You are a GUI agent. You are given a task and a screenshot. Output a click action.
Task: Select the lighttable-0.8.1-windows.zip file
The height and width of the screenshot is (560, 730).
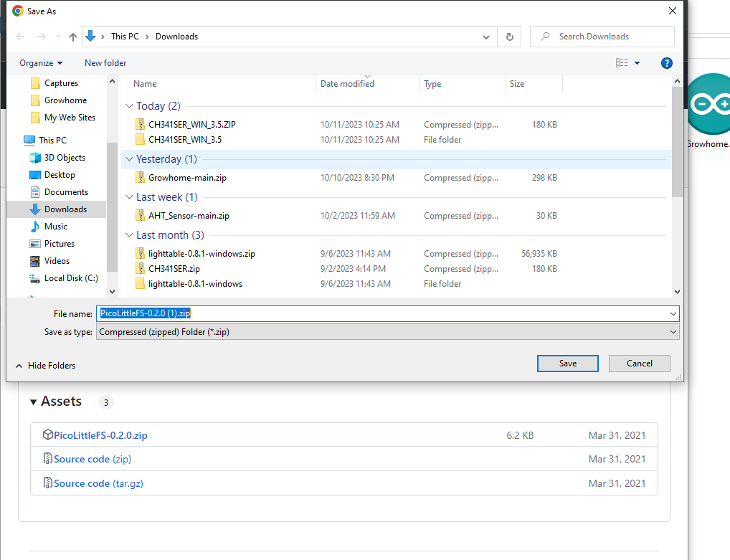(x=202, y=254)
